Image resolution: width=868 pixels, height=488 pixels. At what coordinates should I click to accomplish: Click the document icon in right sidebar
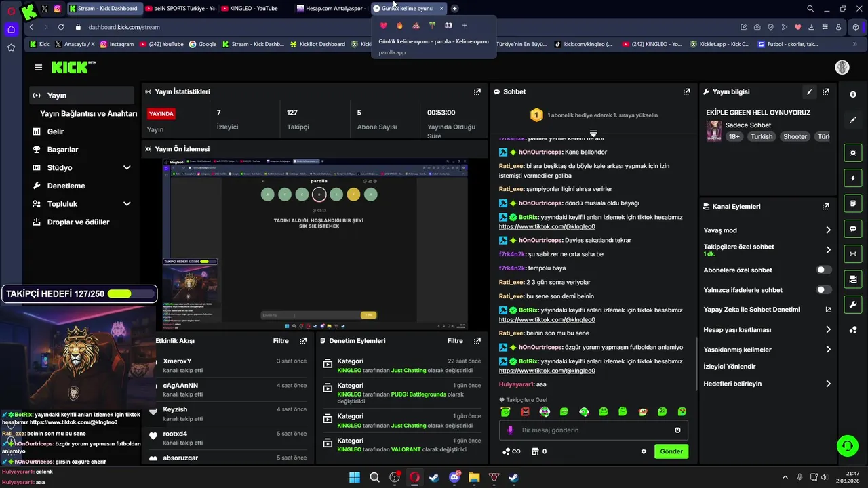[853, 203]
